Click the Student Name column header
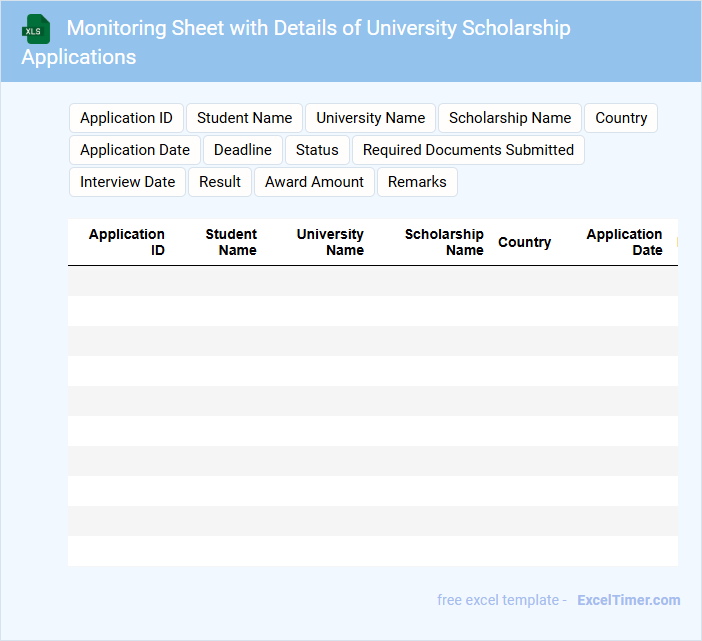702x641 pixels. click(x=231, y=242)
